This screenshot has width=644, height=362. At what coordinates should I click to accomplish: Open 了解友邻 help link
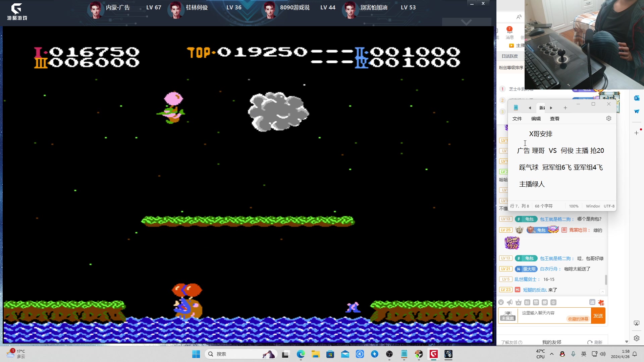(x=512, y=342)
